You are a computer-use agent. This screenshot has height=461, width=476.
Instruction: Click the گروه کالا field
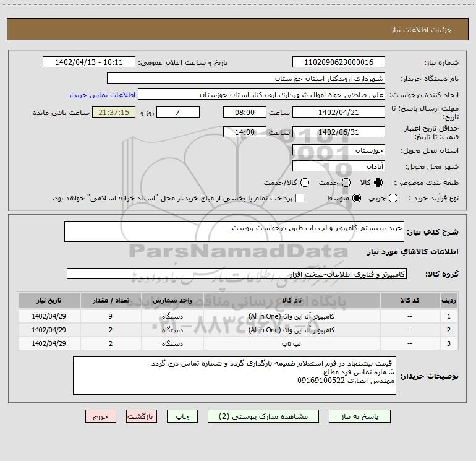(x=237, y=274)
